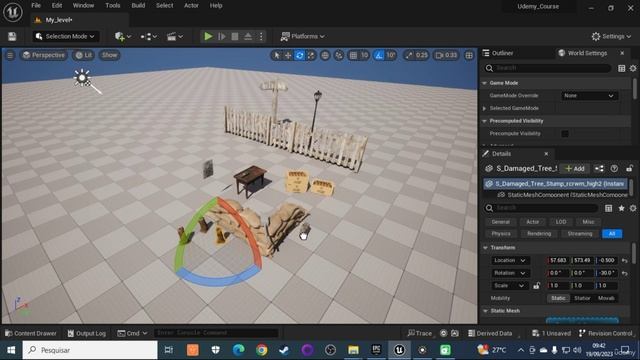Open World Settings gear options icon
640x360 pixels.
[x=633, y=68]
